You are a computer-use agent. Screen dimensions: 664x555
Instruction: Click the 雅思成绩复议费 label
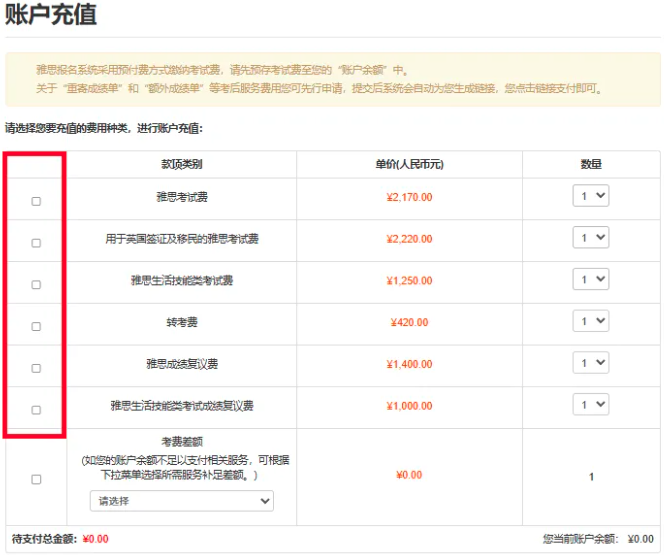[x=182, y=364]
